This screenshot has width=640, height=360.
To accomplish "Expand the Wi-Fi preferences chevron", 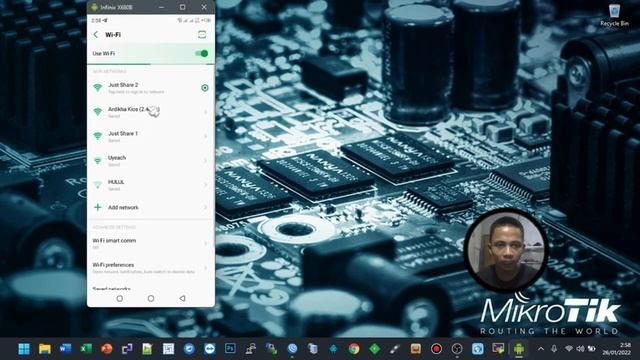I will coord(205,268).
